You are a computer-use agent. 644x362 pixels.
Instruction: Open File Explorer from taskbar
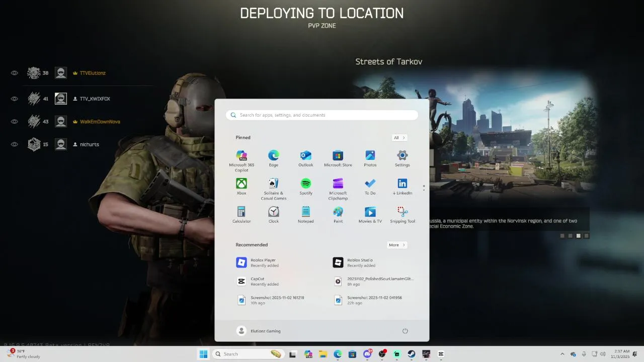click(x=323, y=354)
